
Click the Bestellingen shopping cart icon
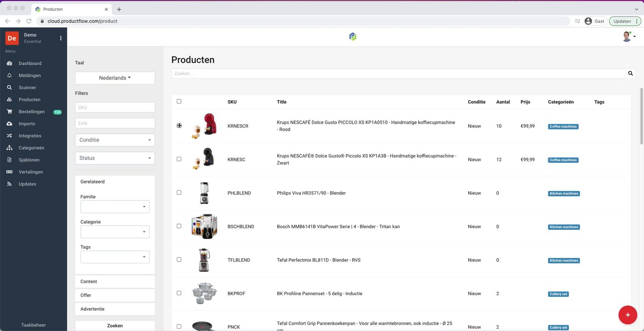point(9,112)
